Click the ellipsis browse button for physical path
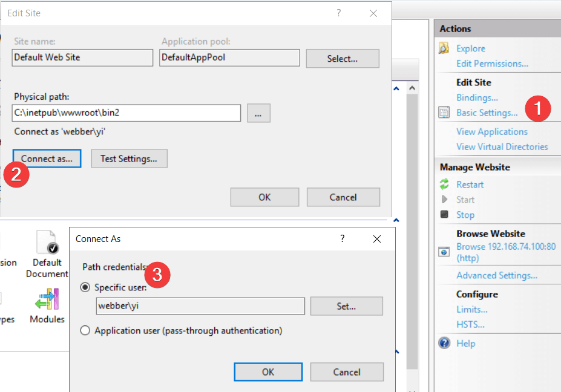561x392 pixels. pyautogui.click(x=258, y=113)
